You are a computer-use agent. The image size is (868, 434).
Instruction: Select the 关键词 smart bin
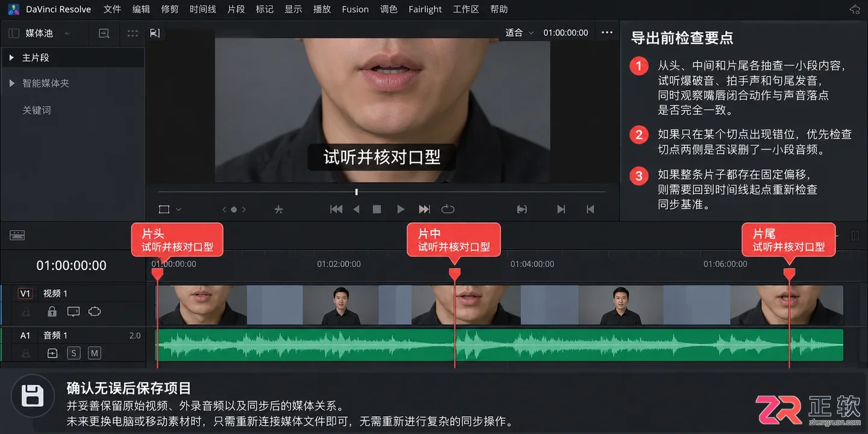[37, 110]
